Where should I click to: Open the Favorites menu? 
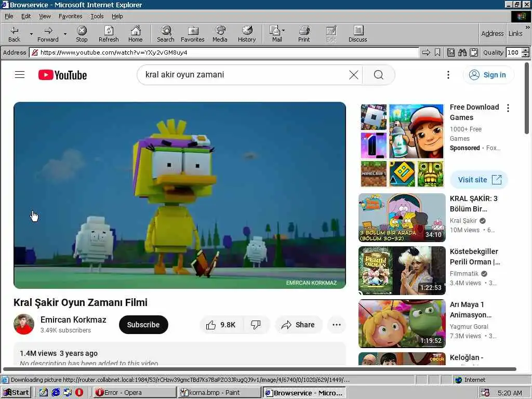(x=70, y=16)
